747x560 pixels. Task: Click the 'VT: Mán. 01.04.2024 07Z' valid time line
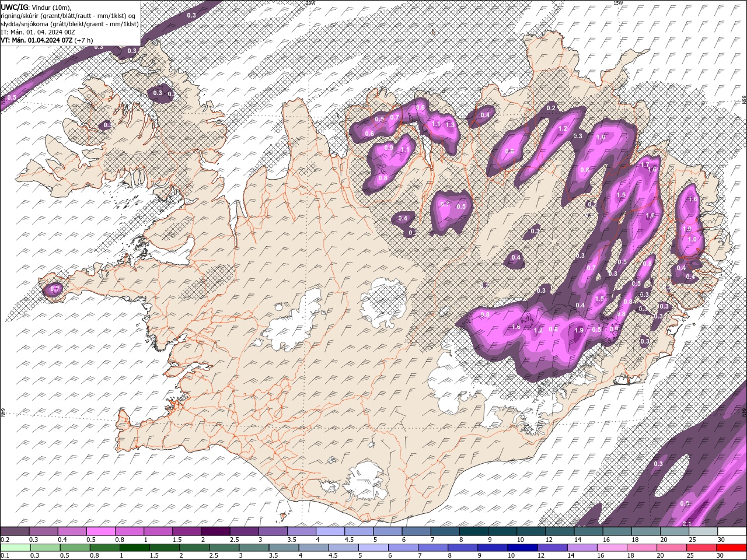(x=37, y=40)
